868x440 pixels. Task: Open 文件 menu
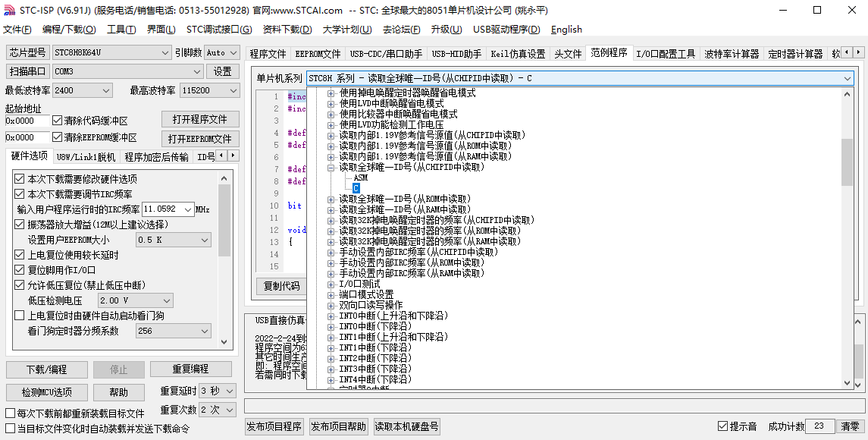[x=17, y=30]
